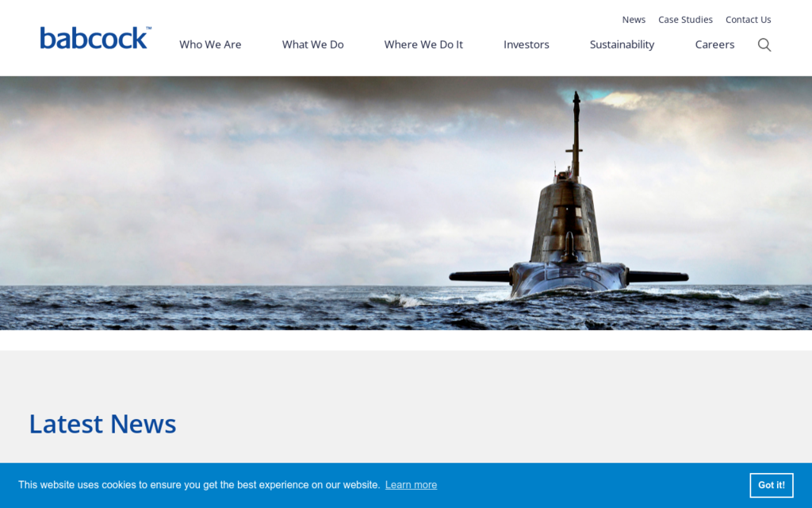Go to the Careers section
Image resolution: width=812 pixels, height=508 pixels.
pos(714,44)
